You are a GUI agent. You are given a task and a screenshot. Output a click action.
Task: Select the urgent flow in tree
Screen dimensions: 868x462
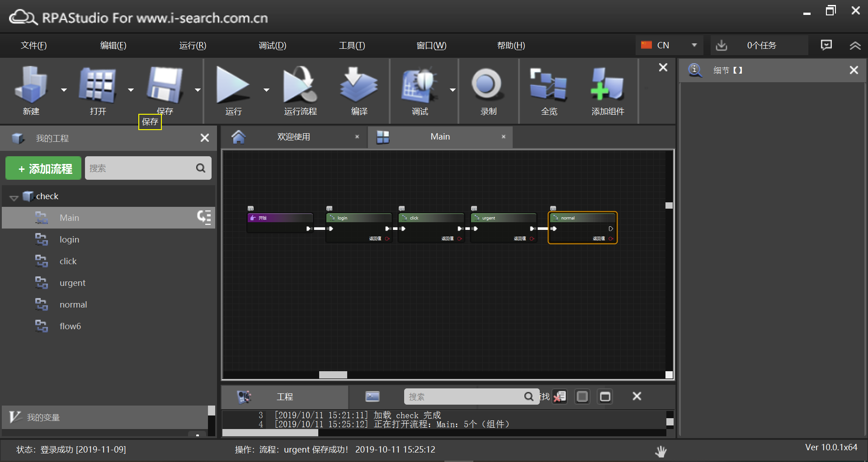[x=108, y=283]
